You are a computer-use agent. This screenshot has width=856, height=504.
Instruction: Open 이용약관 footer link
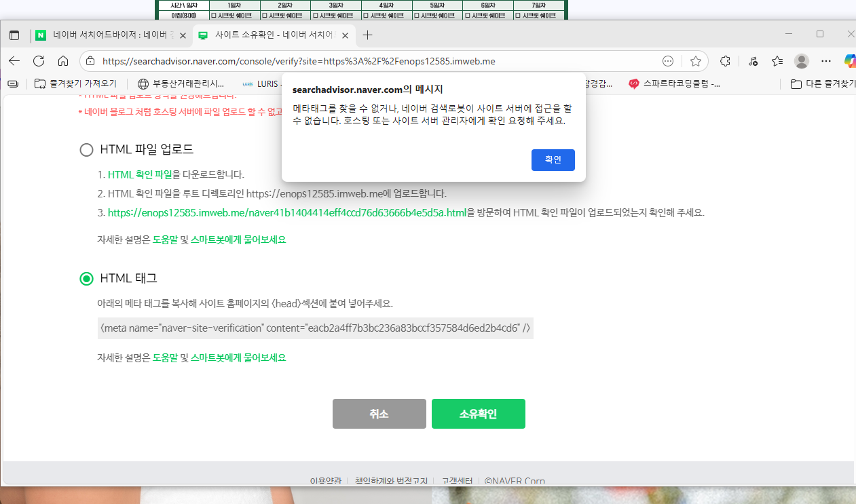[x=325, y=481]
